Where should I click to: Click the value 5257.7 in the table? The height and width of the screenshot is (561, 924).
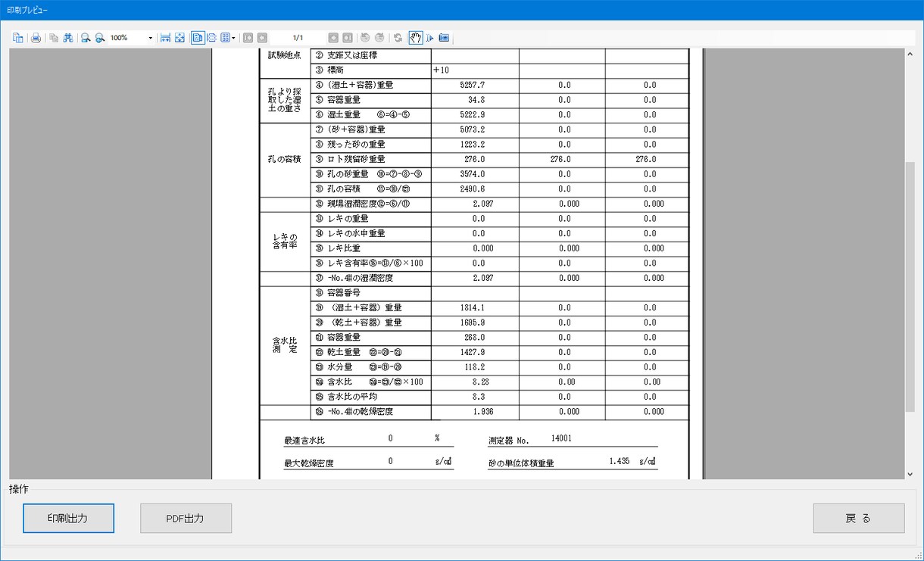pyautogui.click(x=472, y=86)
